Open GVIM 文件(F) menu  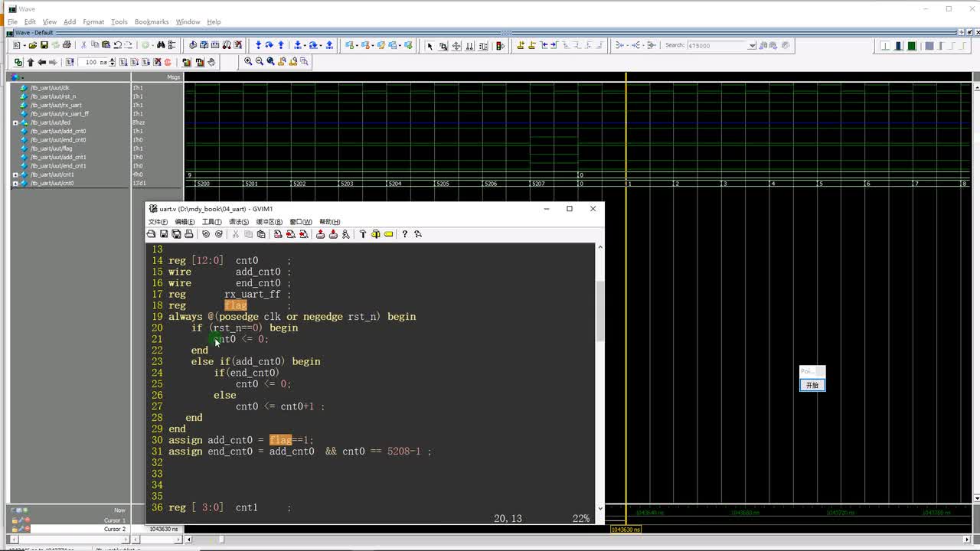[x=158, y=222]
